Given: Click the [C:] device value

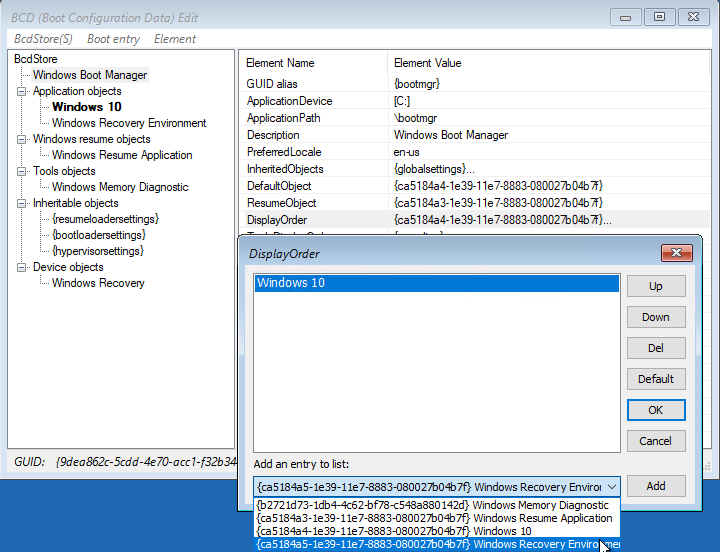Looking at the screenshot, I should [402, 101].
